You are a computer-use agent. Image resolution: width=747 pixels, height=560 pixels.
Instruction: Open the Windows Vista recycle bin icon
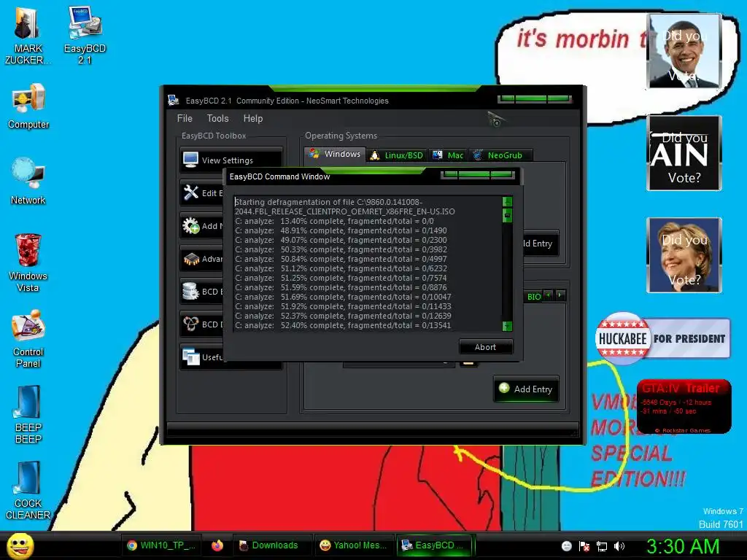click(28, 262)
